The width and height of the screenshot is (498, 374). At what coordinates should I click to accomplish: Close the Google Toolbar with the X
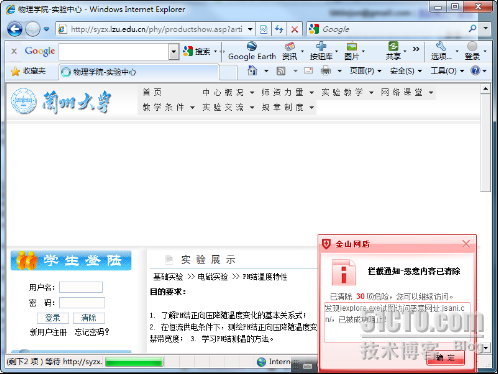[x=14, y=51]
